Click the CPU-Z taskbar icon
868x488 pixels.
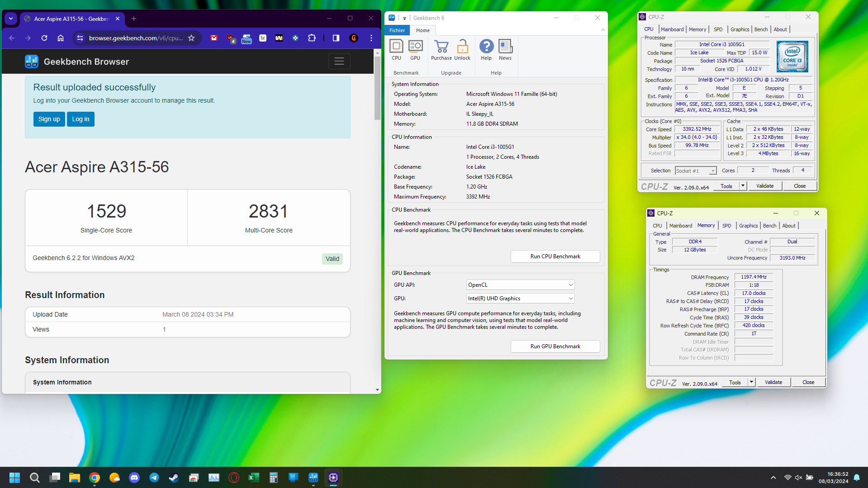coord(333,478)
